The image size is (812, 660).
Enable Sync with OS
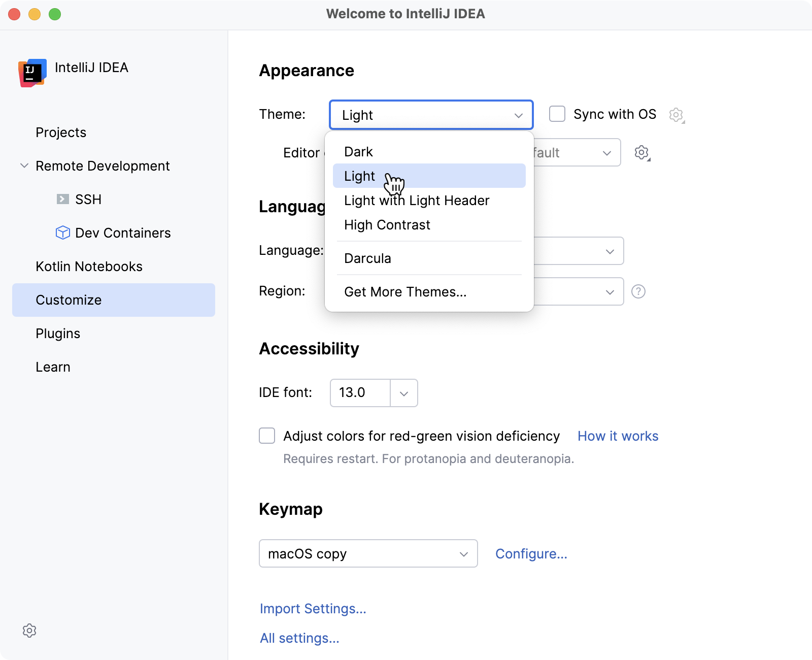coord(557,114)
